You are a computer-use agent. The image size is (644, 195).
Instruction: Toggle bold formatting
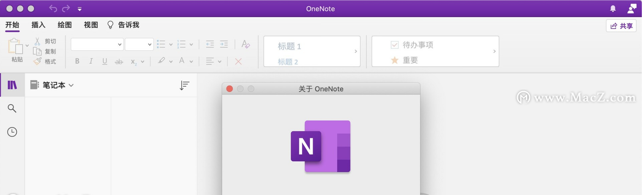tap(77, 61)
